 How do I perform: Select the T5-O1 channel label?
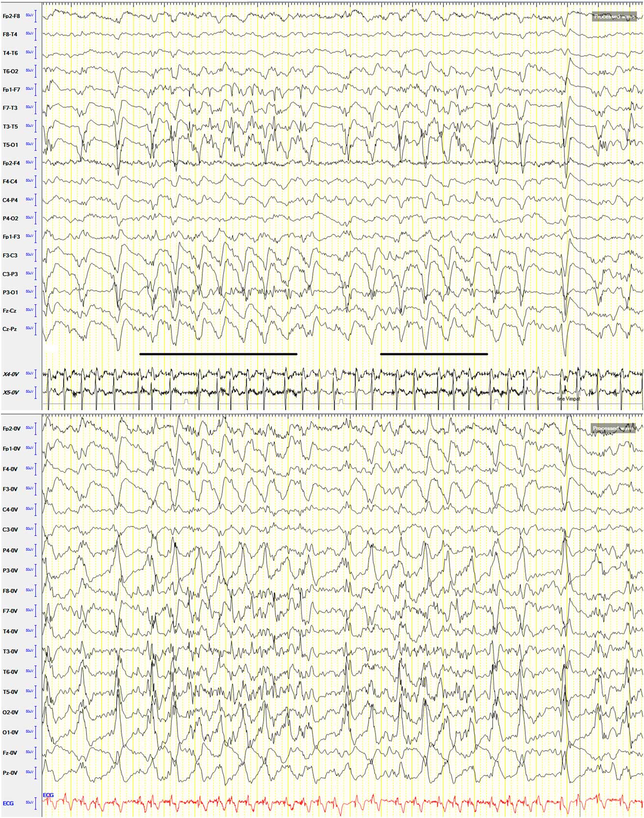click(10, 145)
